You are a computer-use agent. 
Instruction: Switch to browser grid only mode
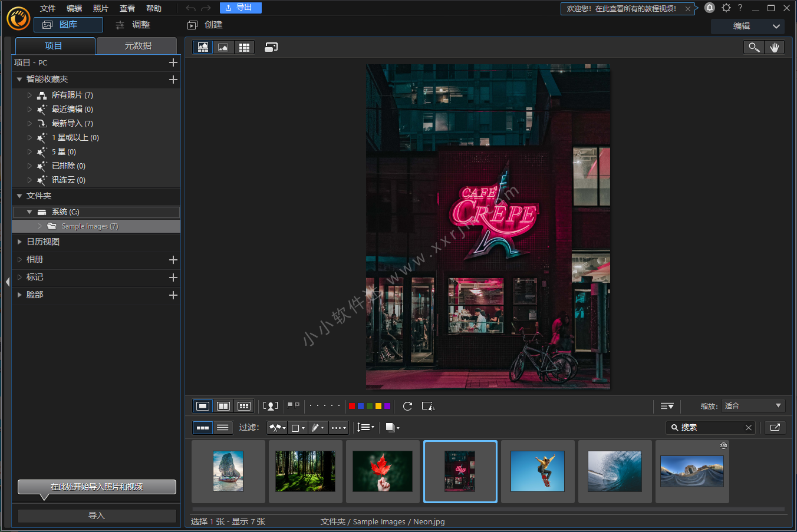244,47
